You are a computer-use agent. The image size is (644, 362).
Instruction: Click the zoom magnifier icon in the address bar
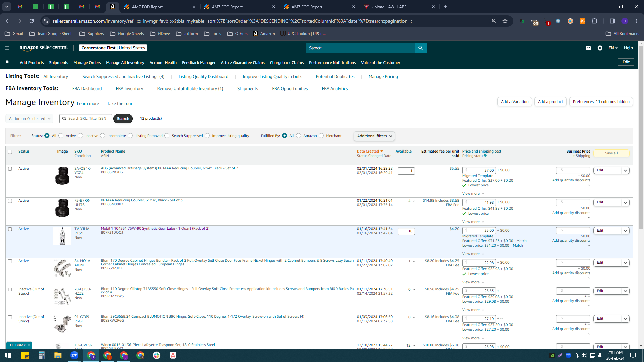click(494, 21)
